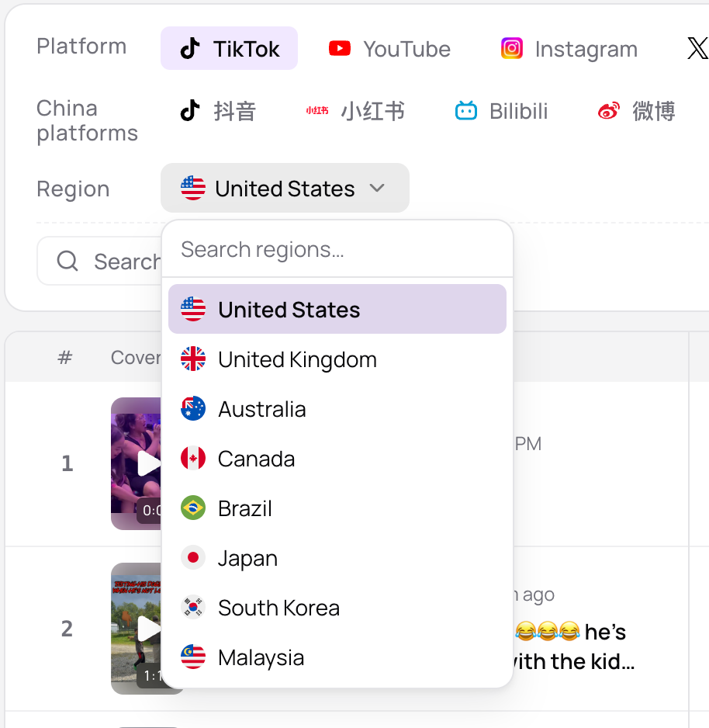Click the rank number 2 cell
Image resolution: width=709 pixels, height=728 pixels.
click(x=67, y=629)
